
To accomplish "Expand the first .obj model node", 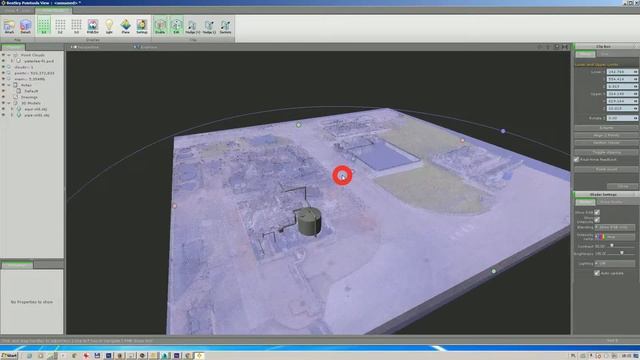I will point(12,109).
